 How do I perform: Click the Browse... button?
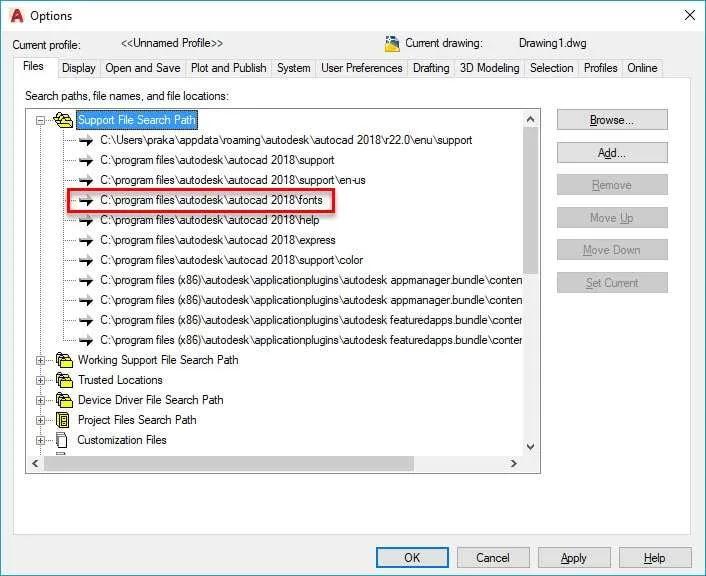click(612, 120)
